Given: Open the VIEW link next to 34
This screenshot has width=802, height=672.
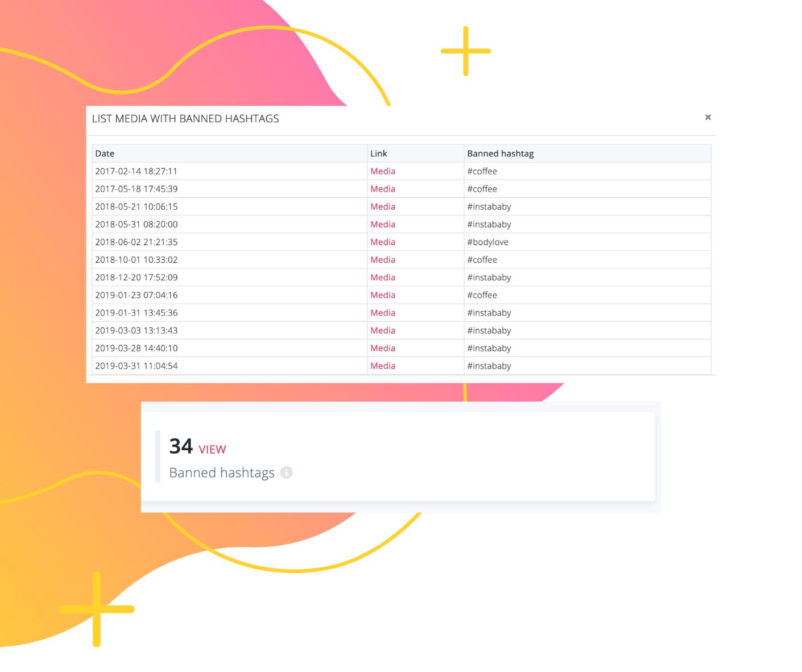Looking at the screenshot, I should tap(212, 450).
